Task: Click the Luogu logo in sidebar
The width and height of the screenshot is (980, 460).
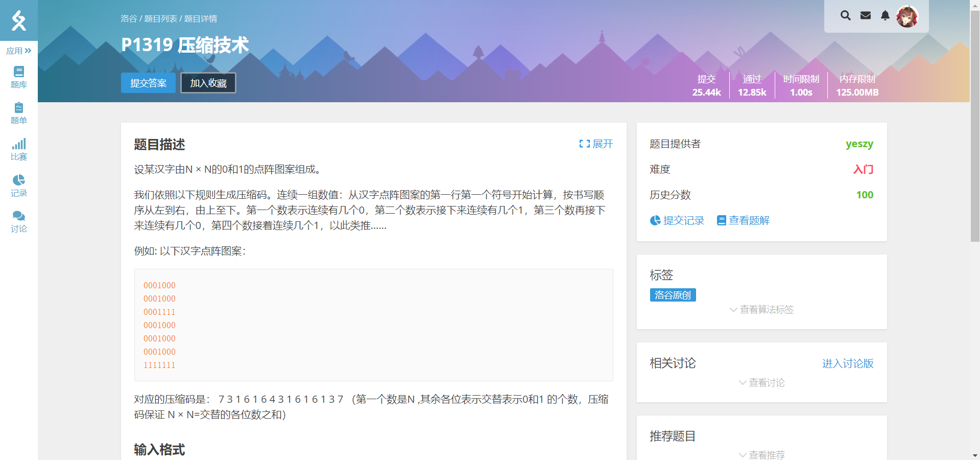Action: [19, 20]
